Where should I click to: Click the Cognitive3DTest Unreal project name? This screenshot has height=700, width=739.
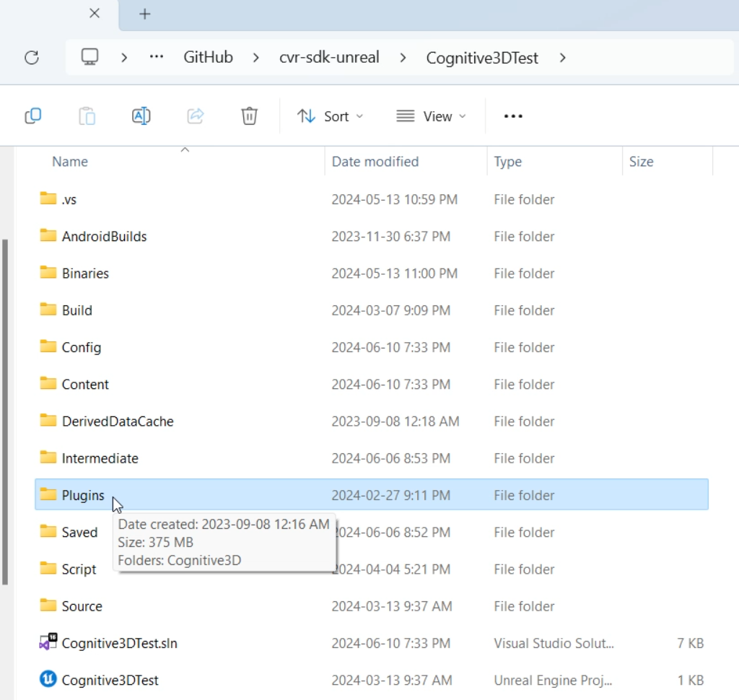110,681
